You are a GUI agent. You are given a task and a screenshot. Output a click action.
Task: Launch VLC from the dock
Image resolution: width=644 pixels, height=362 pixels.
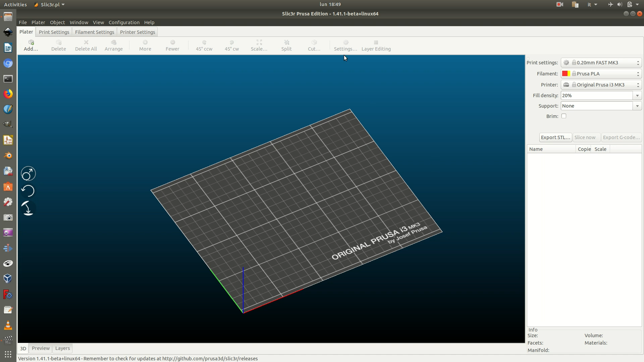tap(8, 325)
